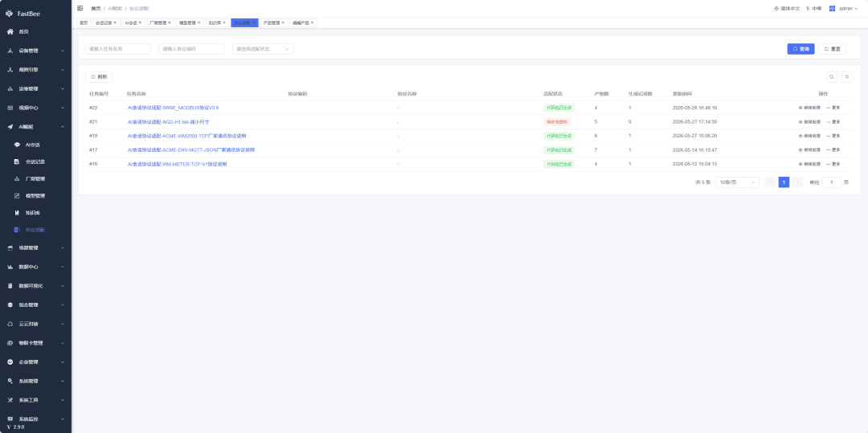
Task: Click the 视频中心 sidebar icon
Action: click(10, 108)
